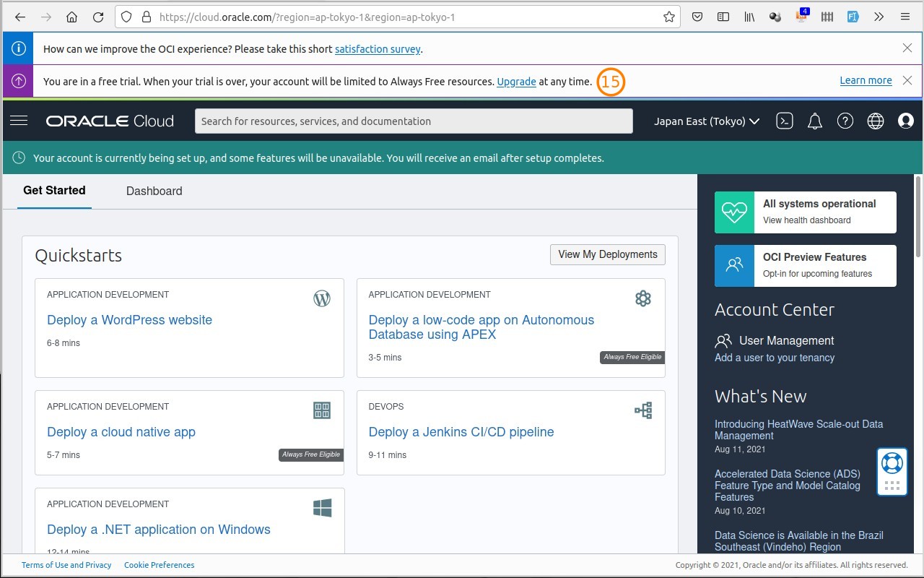Click the cloud native app grid icon
924x578 pixels.
pyautogui.click(x=322, y=410)
